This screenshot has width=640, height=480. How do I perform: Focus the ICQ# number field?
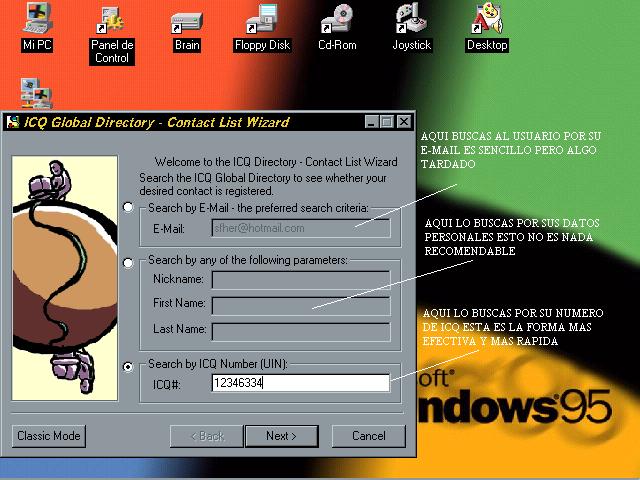tap(301, 383)
